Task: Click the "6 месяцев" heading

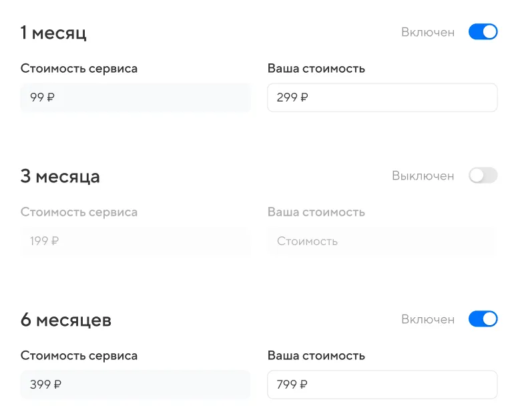Action: coord(66,320)
